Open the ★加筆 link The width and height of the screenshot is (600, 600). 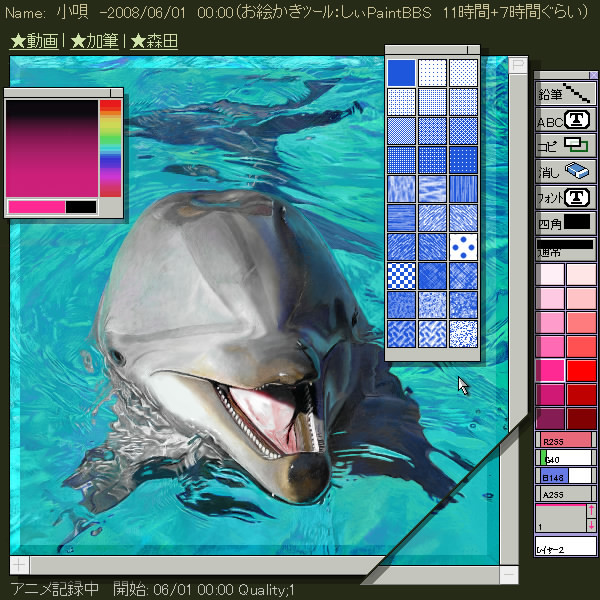[93, 42]
